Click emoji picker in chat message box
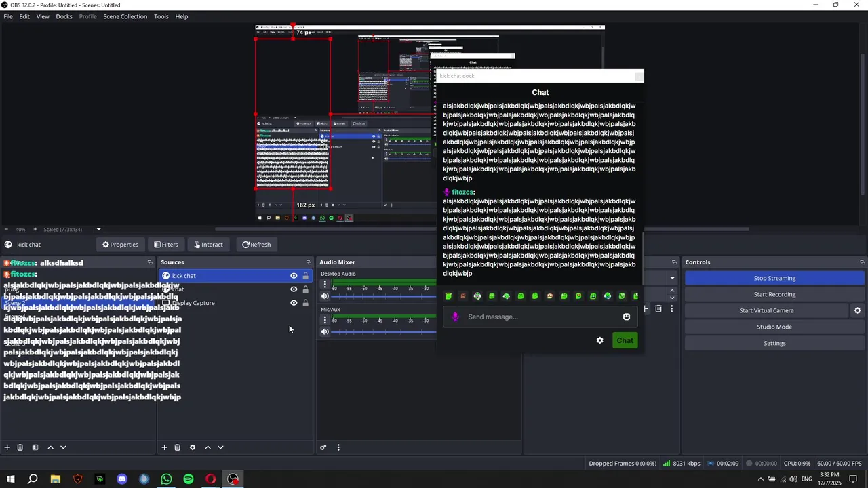The height and width of the screenshot is (488, 868). (x=627, y=317)
